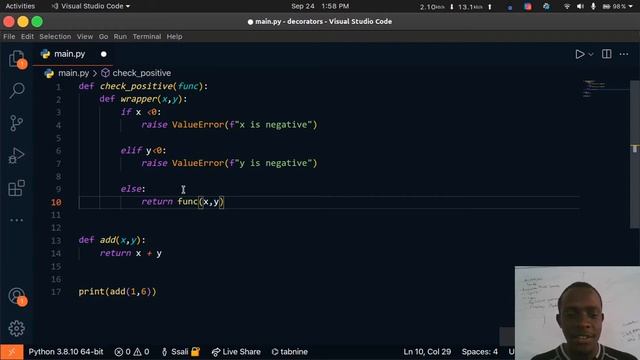Click the check_positive function name on line 1
This screenshot has height=360, width=640.
[x=136, y=86]
